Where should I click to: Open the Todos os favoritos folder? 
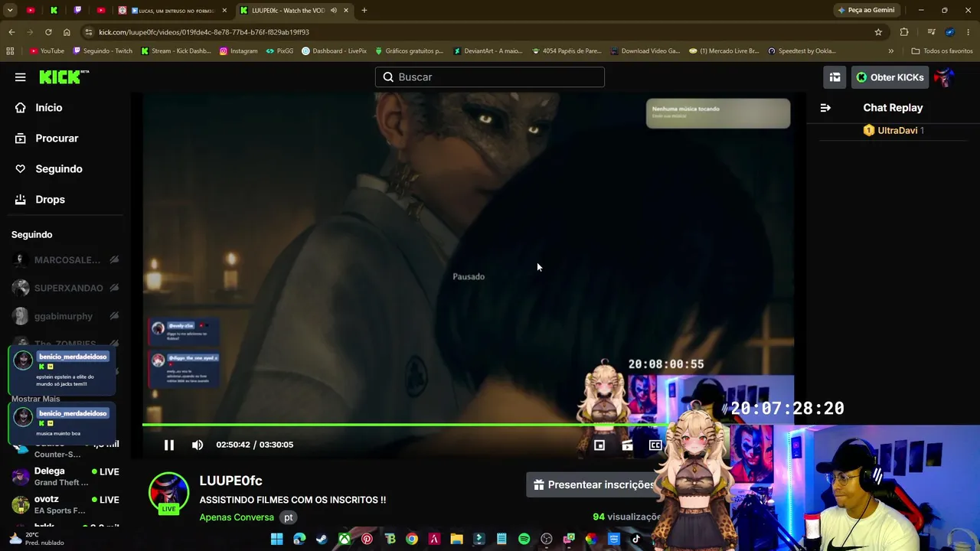(x=942, y=51)
